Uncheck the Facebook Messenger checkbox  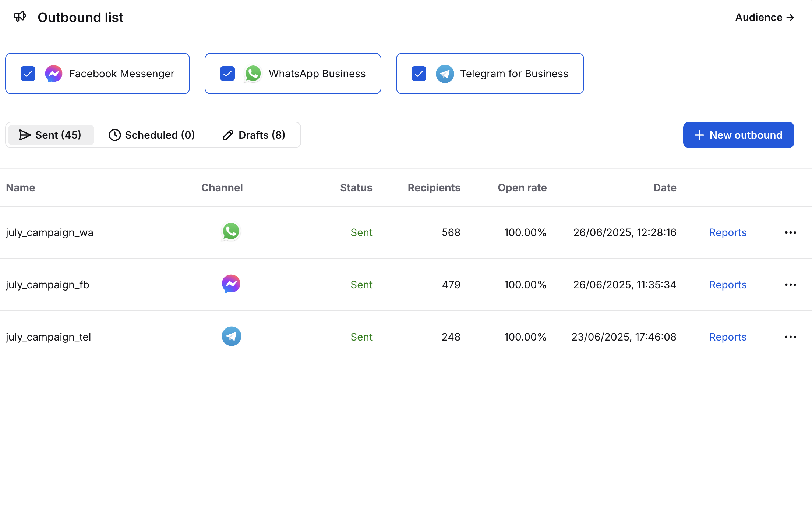28,74
